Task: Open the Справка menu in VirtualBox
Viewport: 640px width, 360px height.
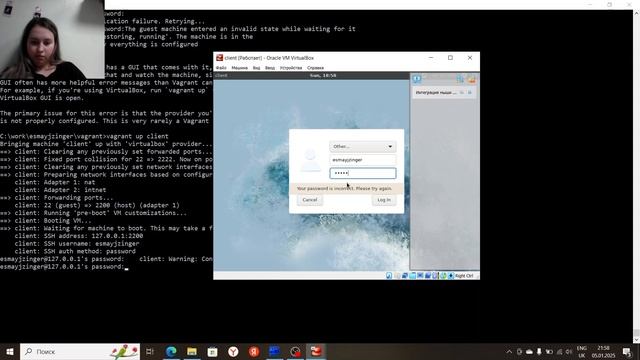Action: (x=315, y=68)
